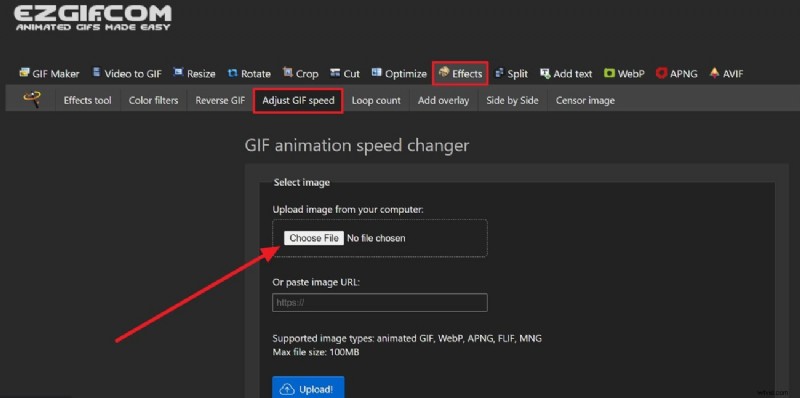Click the Choose File button
This screenshot has height=398, width=800.
314,238
